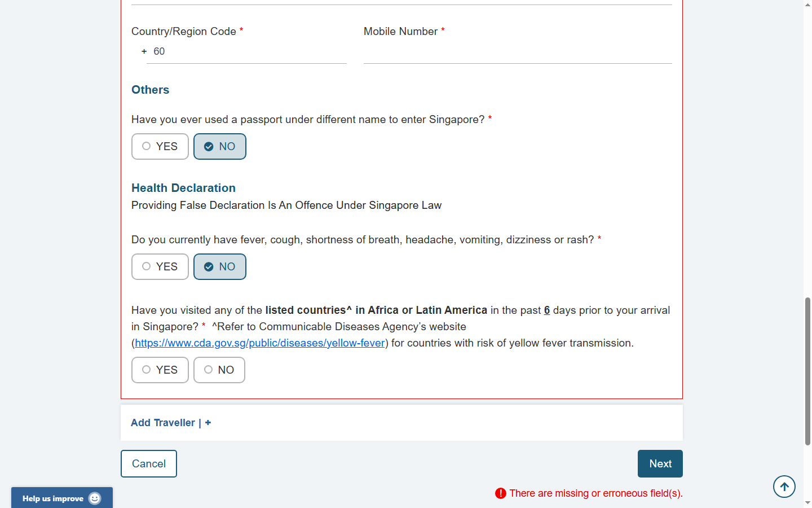812x508 pixels.
Task: Open the CDA yellow fever website link
Action: [x=259, y=343]
